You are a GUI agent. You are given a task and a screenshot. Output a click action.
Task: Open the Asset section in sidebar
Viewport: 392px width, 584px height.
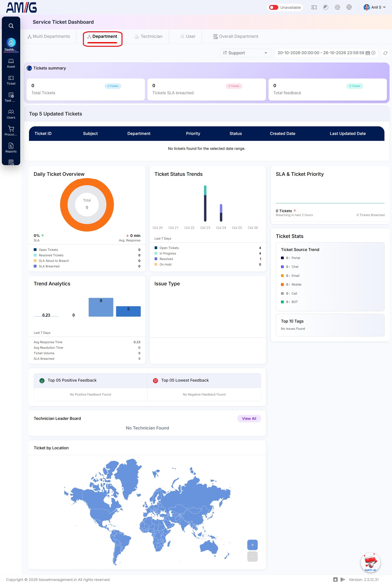click(11, 63)
